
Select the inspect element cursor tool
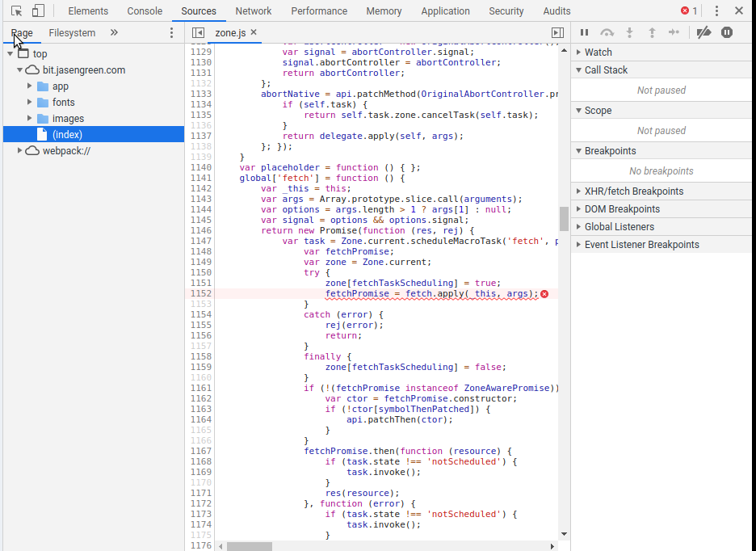(15, 11)
